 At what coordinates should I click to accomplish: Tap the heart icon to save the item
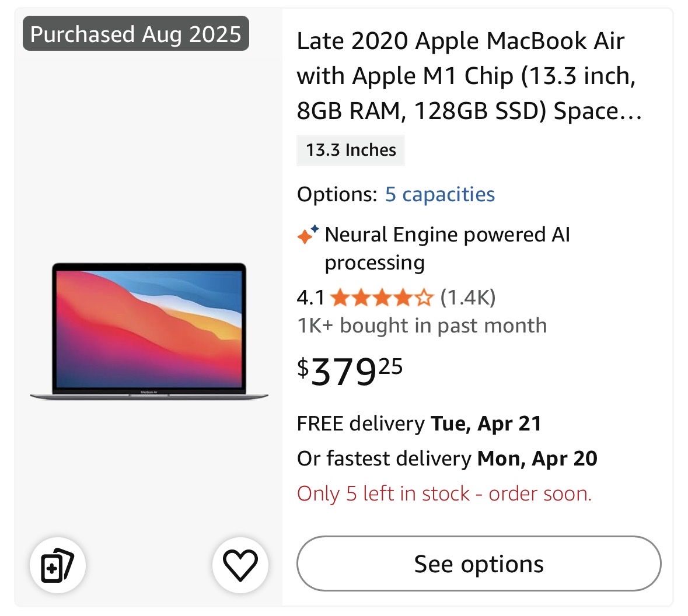pyautogui.click(x=240, y=565)
